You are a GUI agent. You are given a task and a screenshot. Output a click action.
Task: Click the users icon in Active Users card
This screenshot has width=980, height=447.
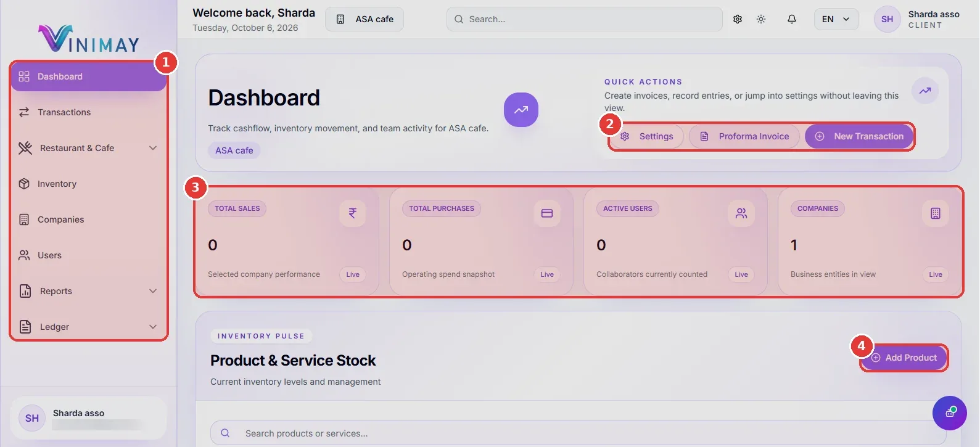coord(741,213)
